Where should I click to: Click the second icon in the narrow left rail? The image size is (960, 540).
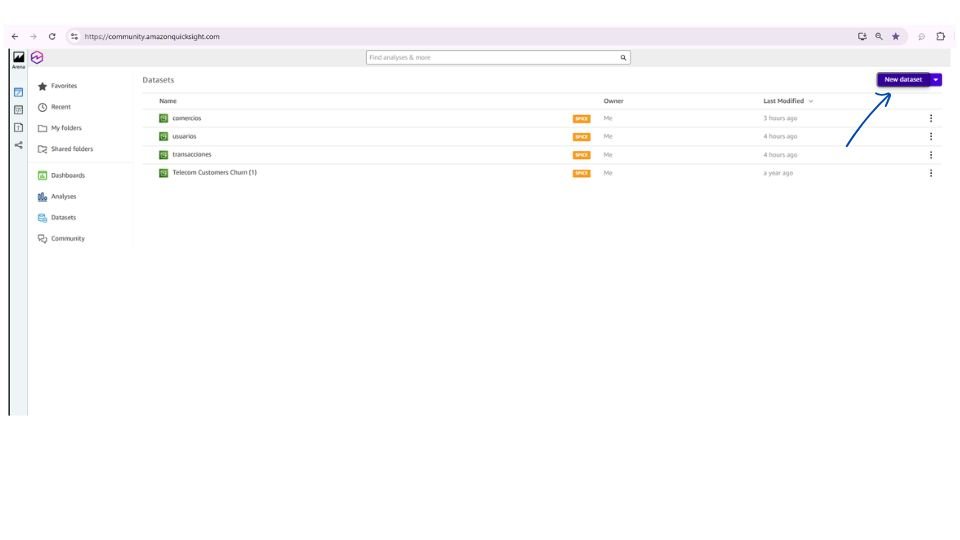(18, 110)
